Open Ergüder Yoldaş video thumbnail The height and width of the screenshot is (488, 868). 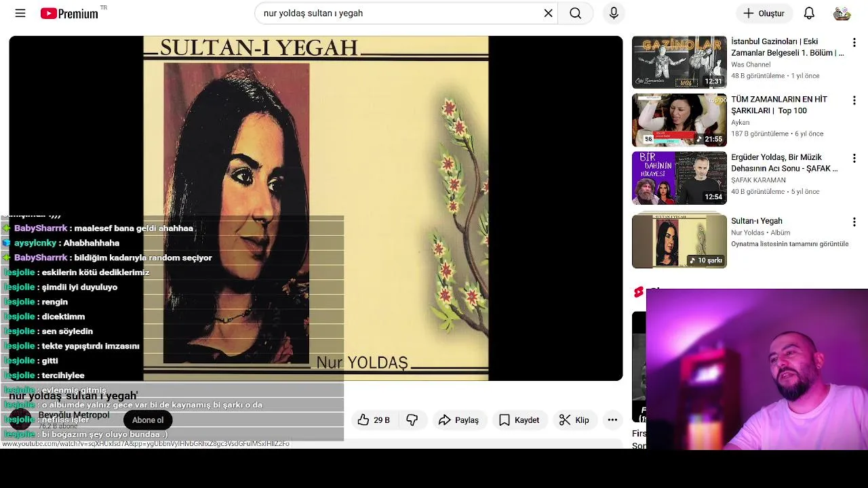click(x=679, y=178)
